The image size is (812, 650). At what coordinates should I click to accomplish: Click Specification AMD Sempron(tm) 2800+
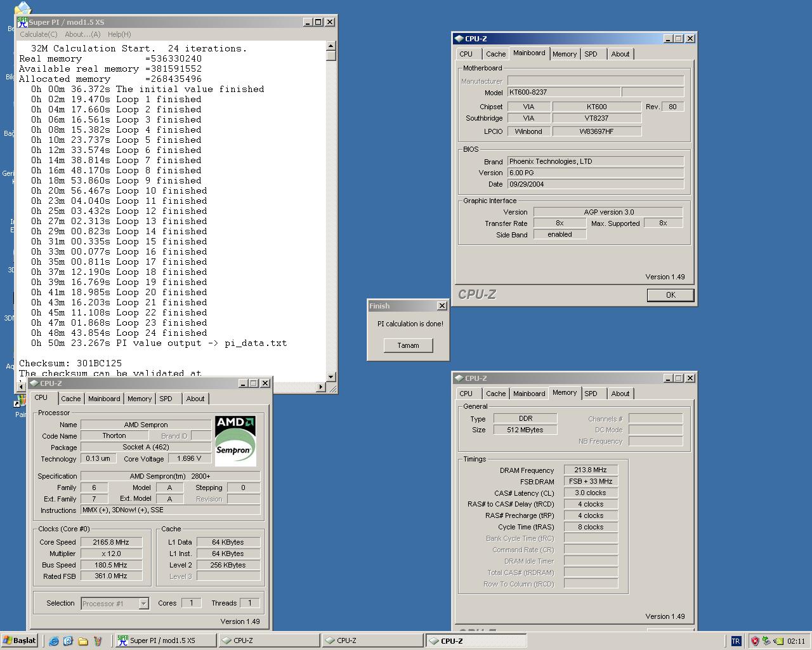170,476
